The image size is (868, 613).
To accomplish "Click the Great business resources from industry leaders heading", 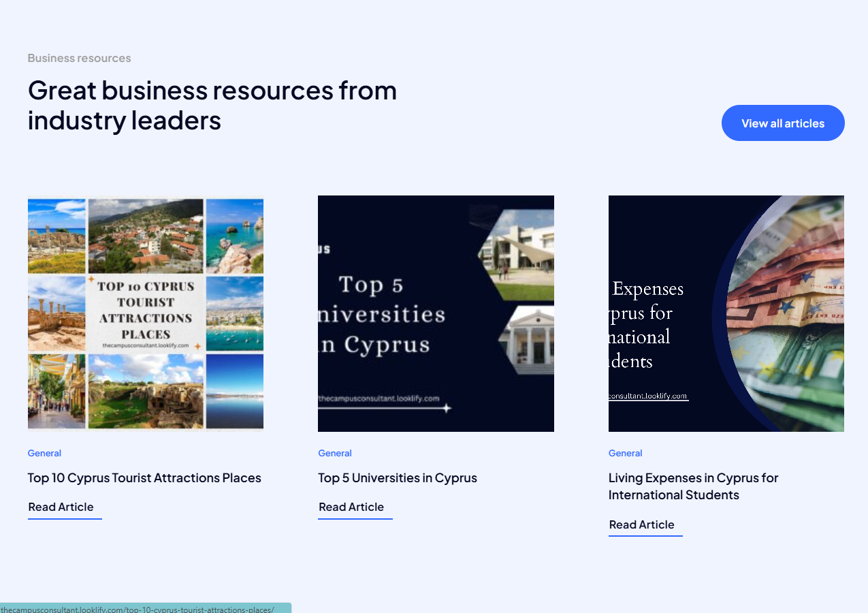I will pyautogui.click(x=212, y=105).
